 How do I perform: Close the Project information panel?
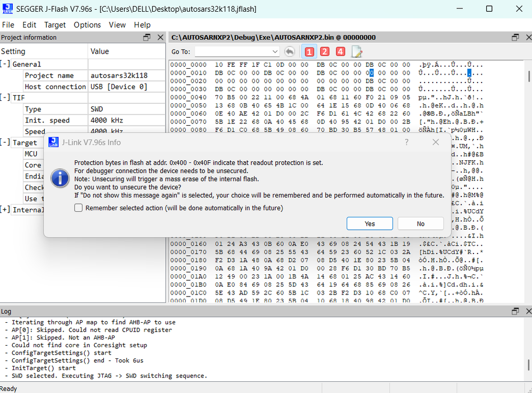[x=160, y=37]
